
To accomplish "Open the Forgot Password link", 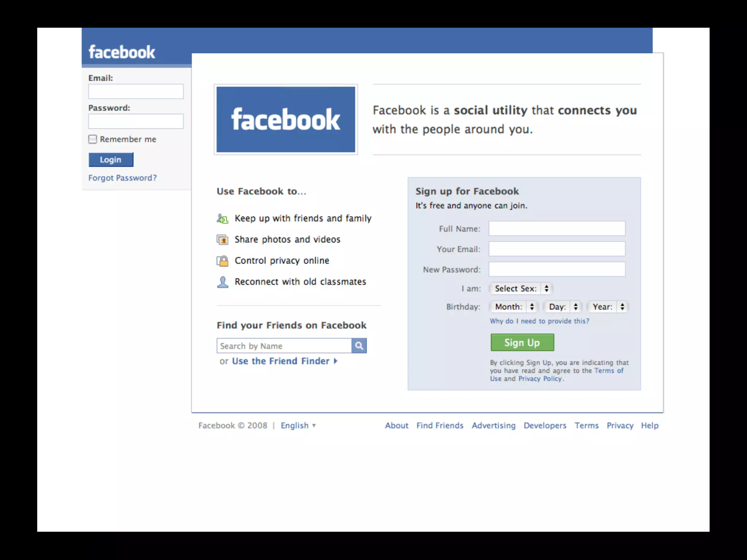I will [x=123, y=178].
